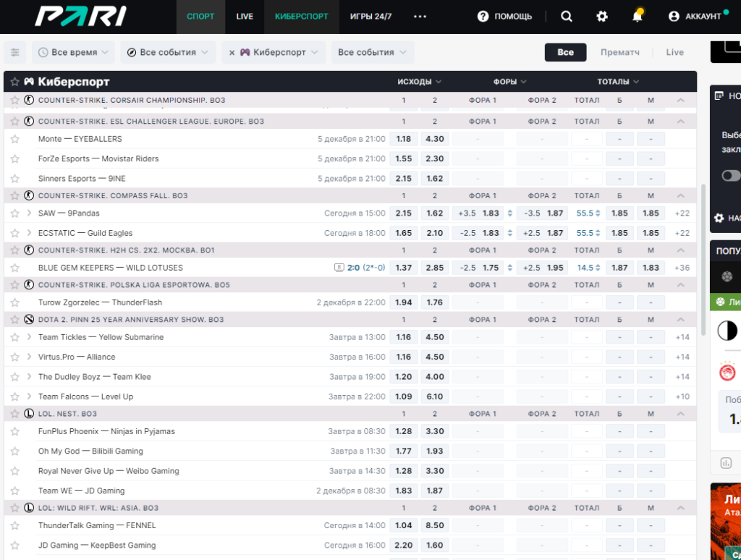Star Team Falcons — Level Up match
The image size is (741, 560).
14,396
